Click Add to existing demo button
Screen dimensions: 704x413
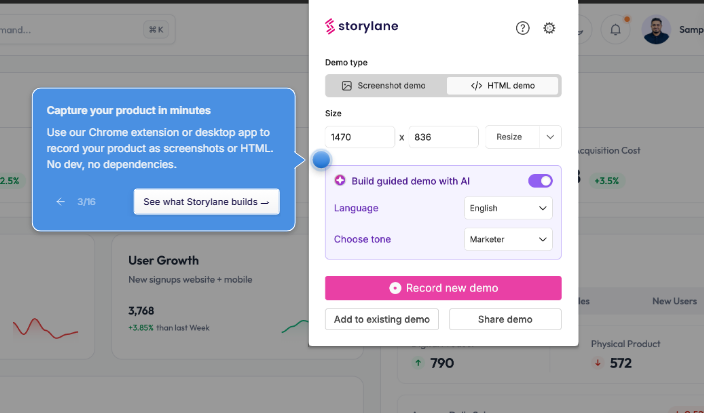(x=382, y=319)
